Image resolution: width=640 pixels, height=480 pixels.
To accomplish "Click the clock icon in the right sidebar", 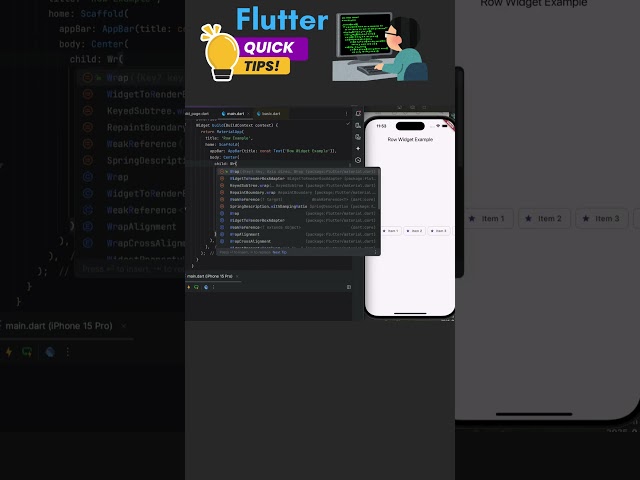I will click(358, 160).
